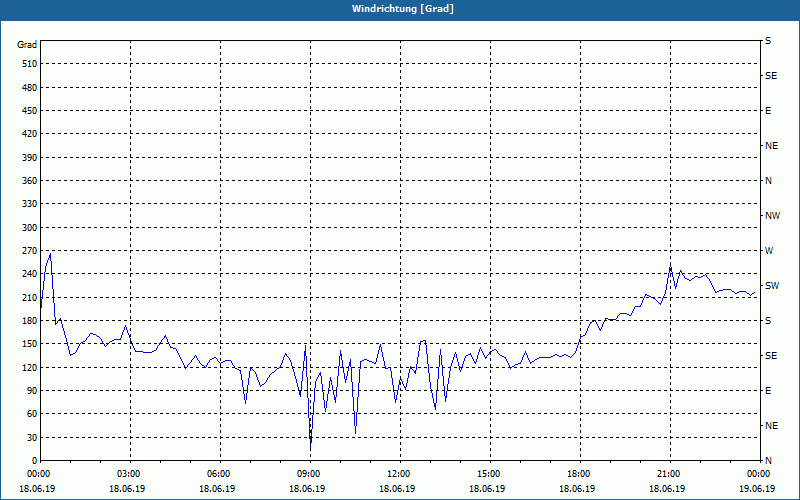Select the 18.06.19 date under 21:00
800x500 pixels.
(667, 489)
